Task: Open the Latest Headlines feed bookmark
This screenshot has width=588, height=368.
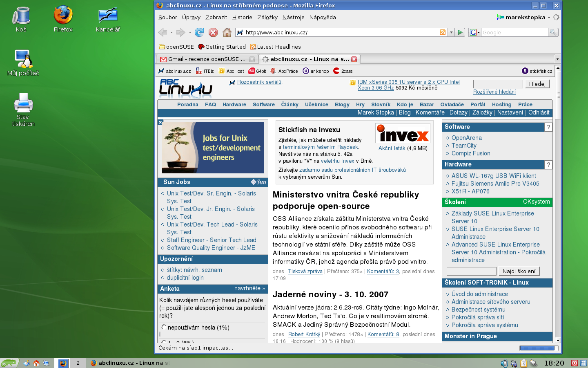Action: coord(275,47)
